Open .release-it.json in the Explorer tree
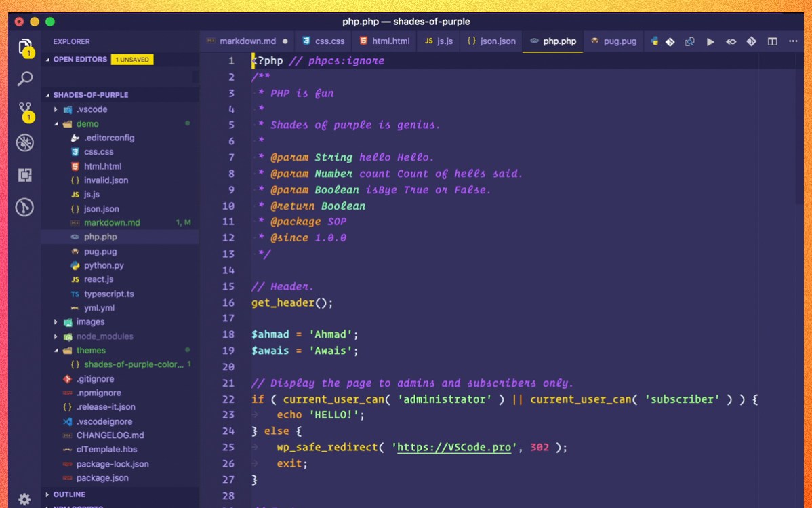Image resolution: width=812 pixels, height=508 pixels. coord(106,407)
